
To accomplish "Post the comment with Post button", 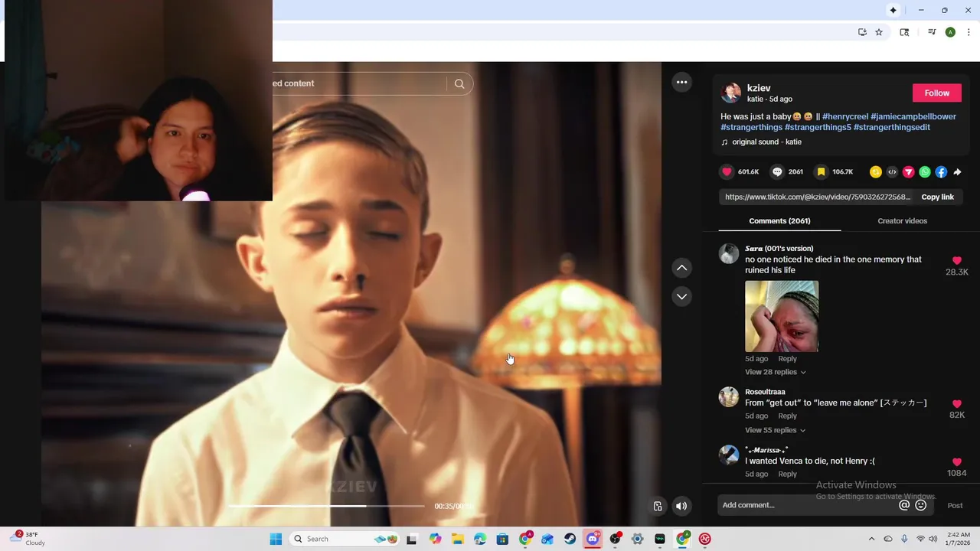I will pos(955,506).
